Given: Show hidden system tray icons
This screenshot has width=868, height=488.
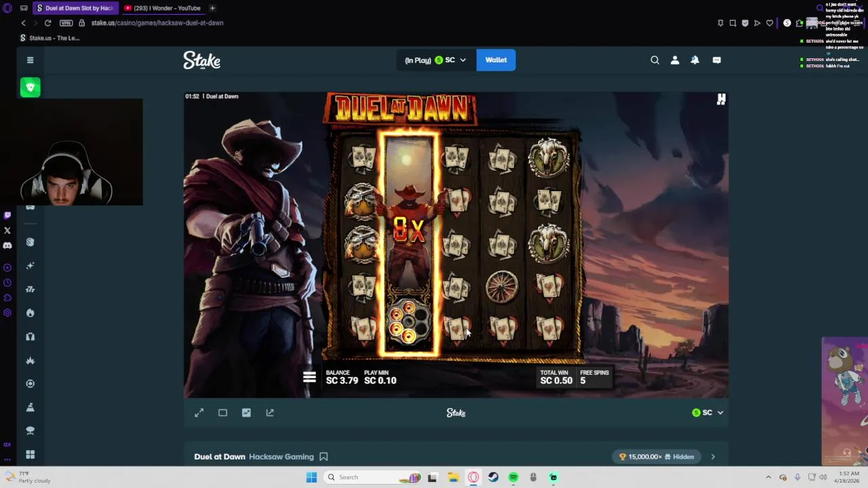Looking at the screenshot, I should coord(768,477).
